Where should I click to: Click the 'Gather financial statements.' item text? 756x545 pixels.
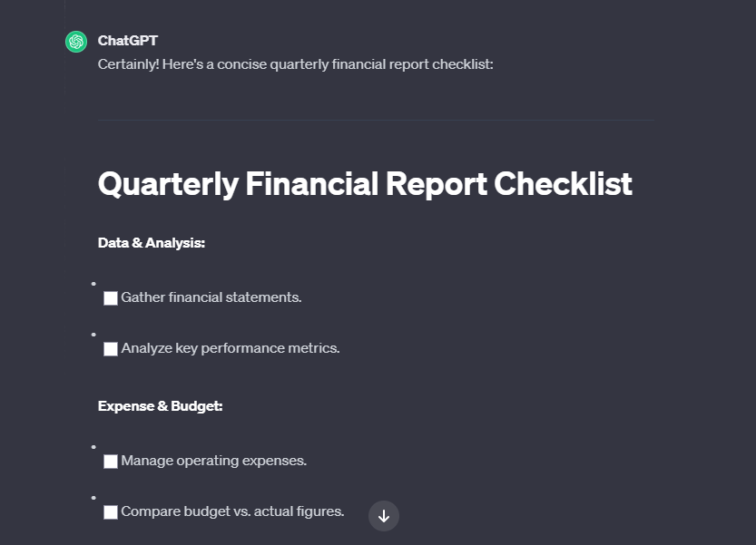(211, 297)
